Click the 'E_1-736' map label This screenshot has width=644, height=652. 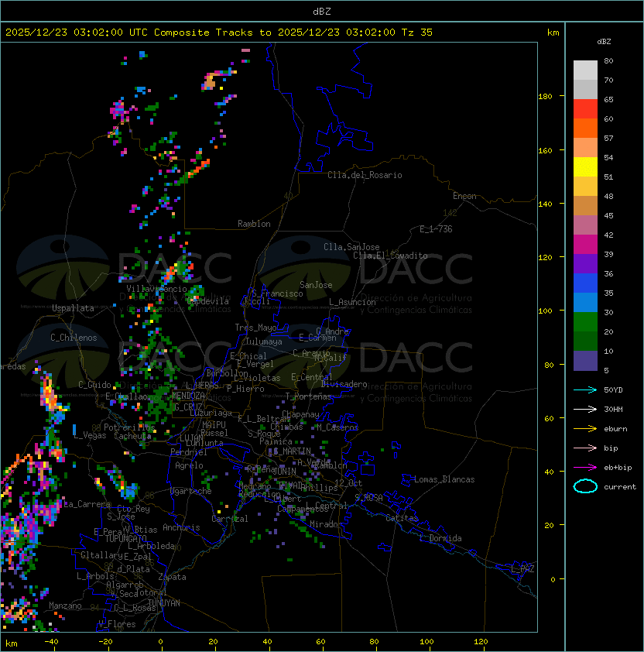(436, 229)
